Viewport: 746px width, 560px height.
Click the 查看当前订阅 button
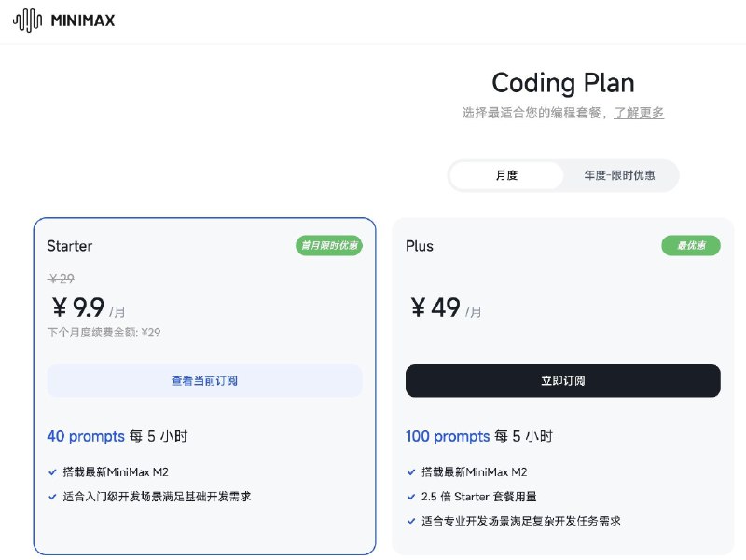point(204,380)
